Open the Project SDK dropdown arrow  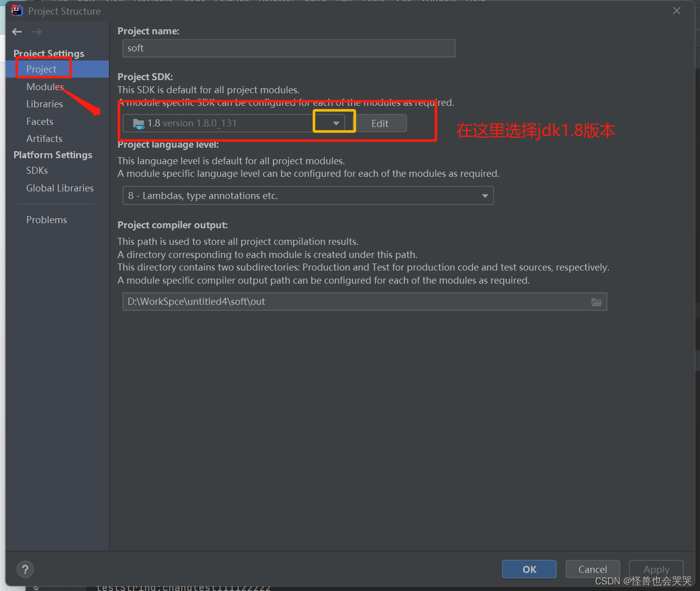tap(333, 123)
